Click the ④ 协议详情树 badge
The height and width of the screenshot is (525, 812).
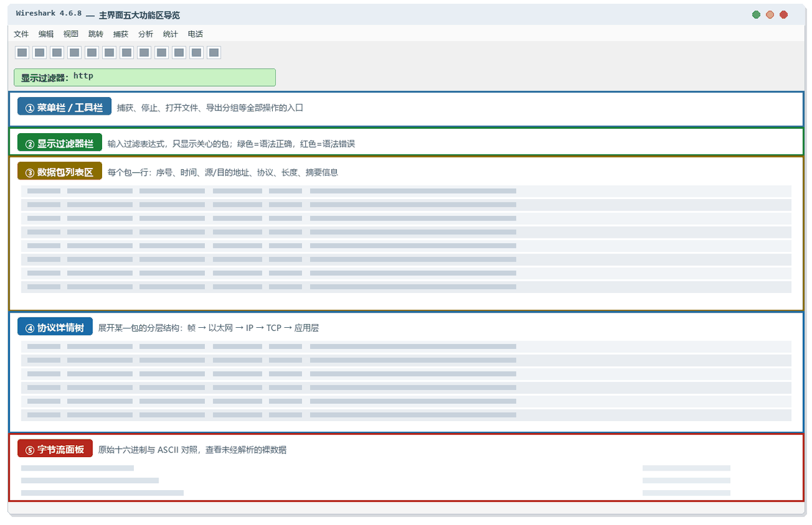tap(55, 327)
